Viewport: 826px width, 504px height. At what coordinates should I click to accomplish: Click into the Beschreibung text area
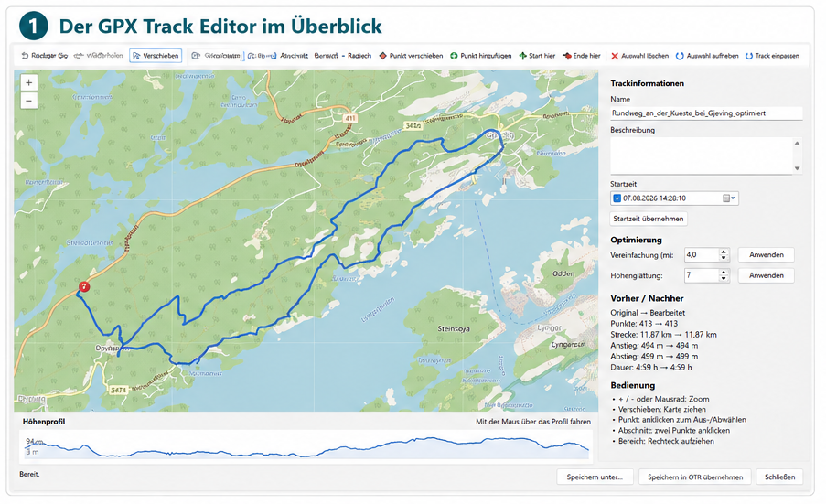pos(702,155)
